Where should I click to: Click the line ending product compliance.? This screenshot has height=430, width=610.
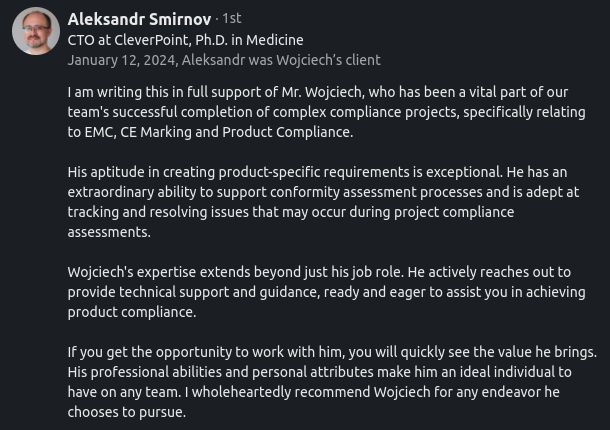pos(132,312)
